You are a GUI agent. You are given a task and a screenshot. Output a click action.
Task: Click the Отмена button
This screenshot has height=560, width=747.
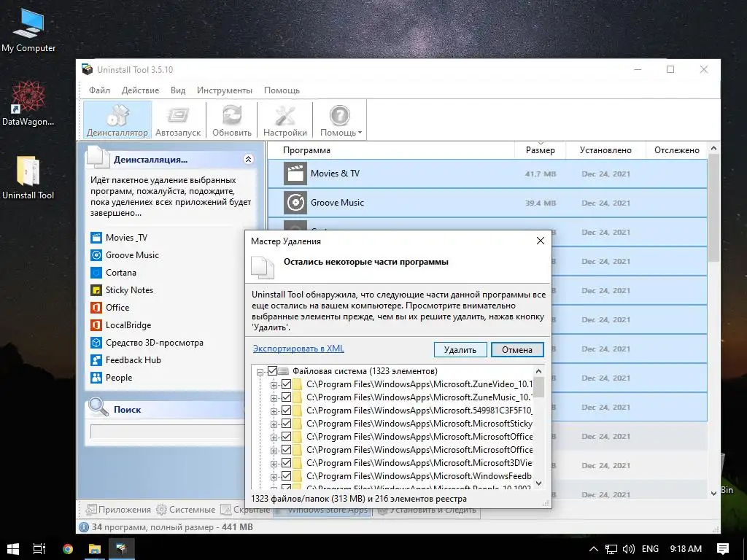(517, 349)
